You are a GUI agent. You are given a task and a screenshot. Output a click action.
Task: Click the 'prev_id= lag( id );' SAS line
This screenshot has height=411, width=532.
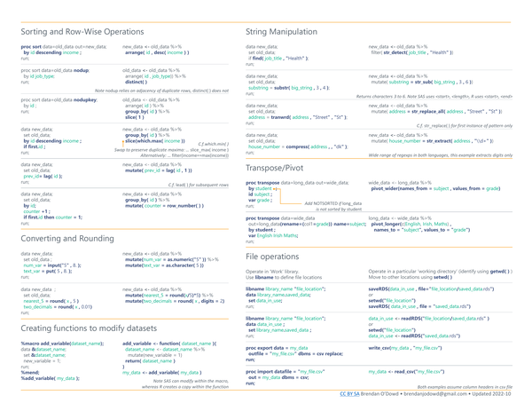coord(43,177)
